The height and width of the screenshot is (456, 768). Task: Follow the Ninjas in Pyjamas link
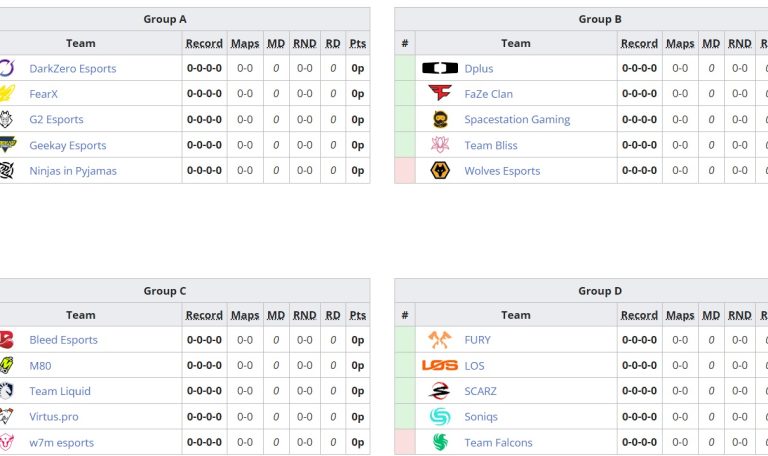coord(73,171)
